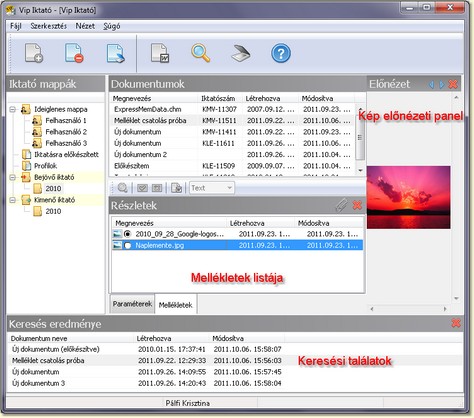
Task: Close the Előnézet preview panel
Action: point(453,84)
